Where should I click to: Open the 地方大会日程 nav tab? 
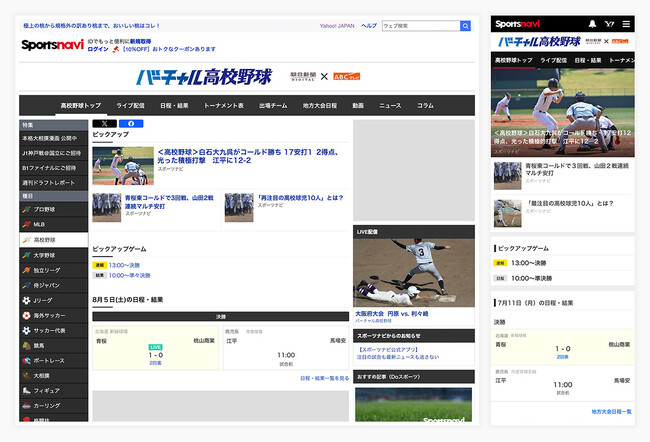coord(320,106)
